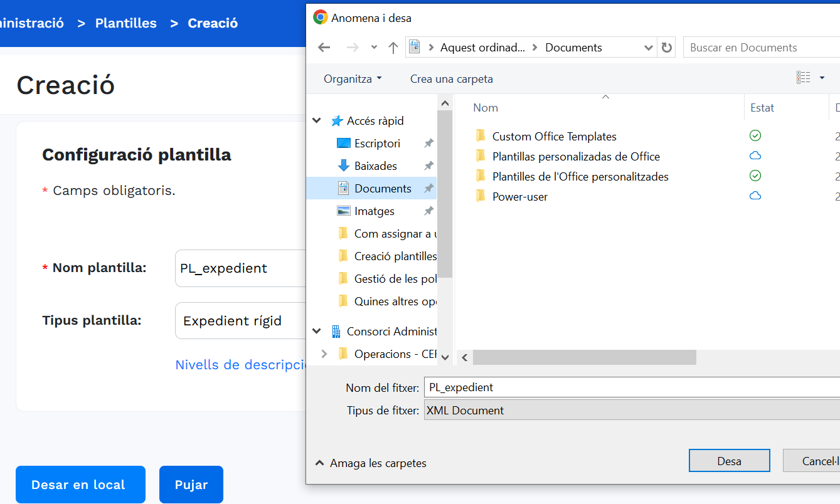Image resolution: width=840 pixels, height=504 pixels.
Task: Click Amaga les carpetes toggle
Action: (x=371, y=463)
